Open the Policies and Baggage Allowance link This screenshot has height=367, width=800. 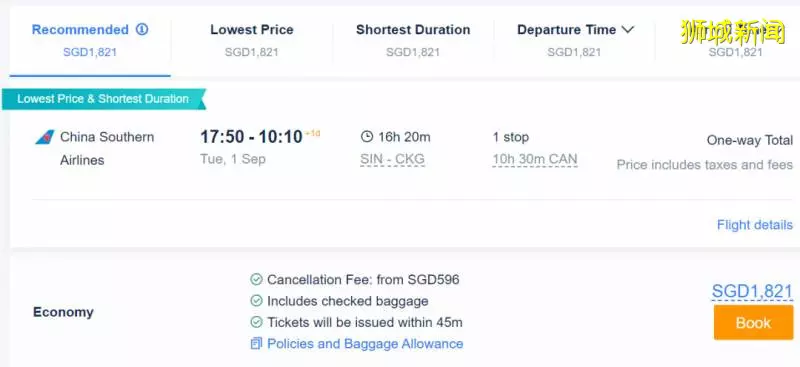pos(365,344)
